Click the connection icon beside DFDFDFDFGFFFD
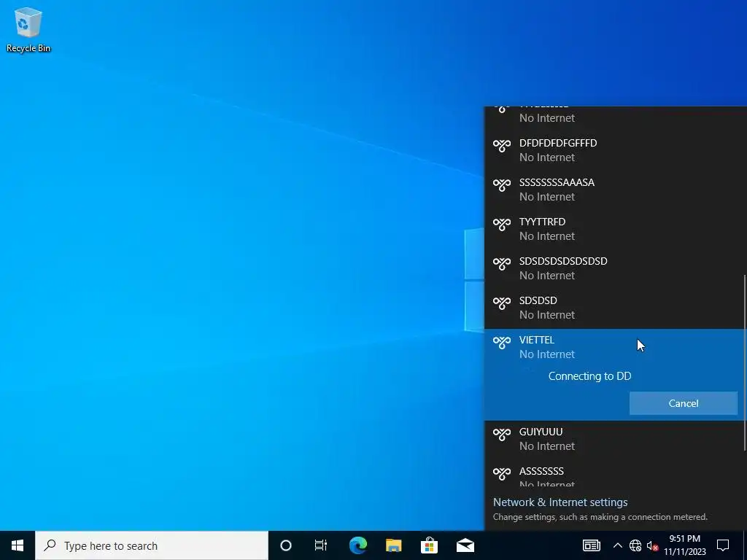The width and height of the screenshot is (747, 560). pos(502,145)
